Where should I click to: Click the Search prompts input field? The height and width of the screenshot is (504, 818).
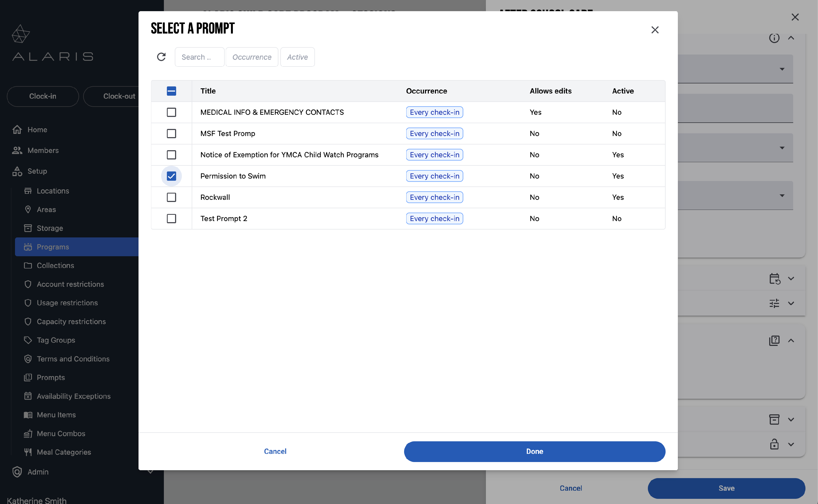199,57
